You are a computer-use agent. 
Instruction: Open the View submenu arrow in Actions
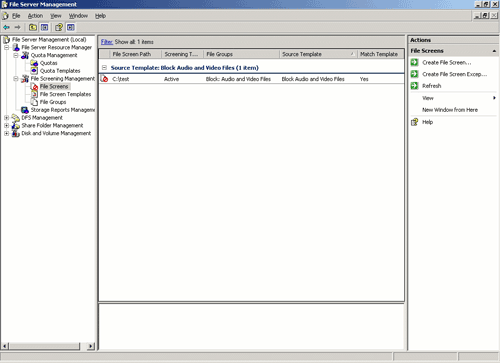pyautogui.click(x=494, y=98)
